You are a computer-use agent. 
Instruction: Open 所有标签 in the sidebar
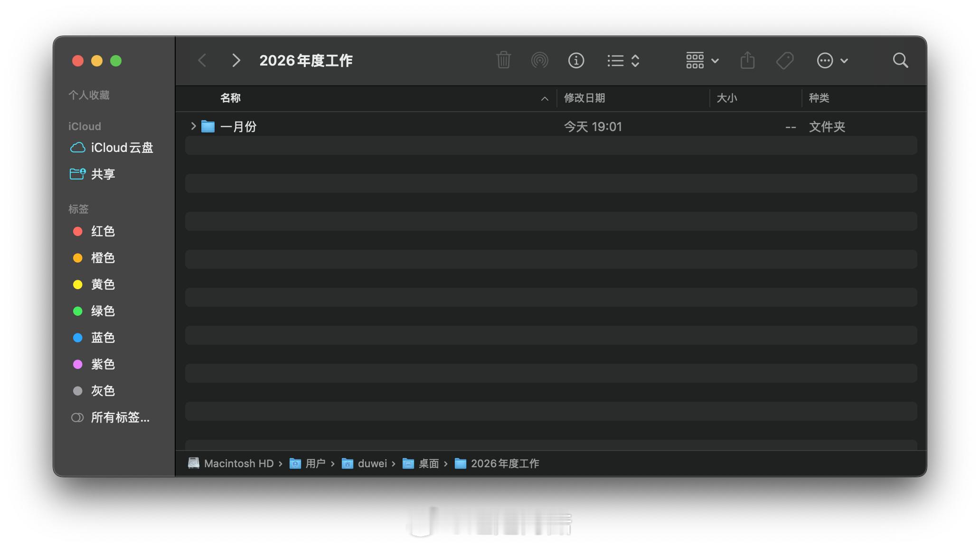(x=120, y=417)
